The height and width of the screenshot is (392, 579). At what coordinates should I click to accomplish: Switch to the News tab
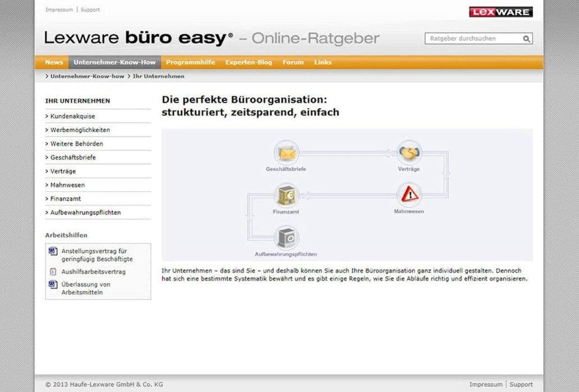pyautogui.click(x=53, y=62)
